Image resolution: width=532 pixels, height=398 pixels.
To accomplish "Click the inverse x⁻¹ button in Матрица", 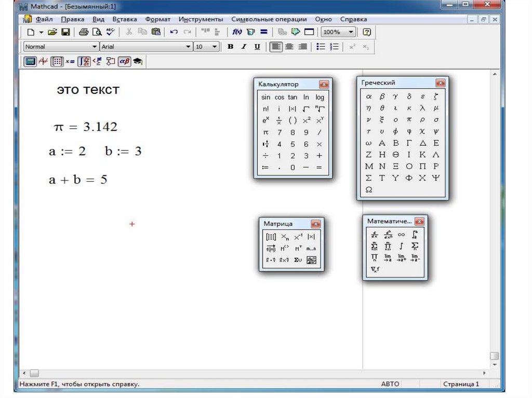I will (298, 237).
